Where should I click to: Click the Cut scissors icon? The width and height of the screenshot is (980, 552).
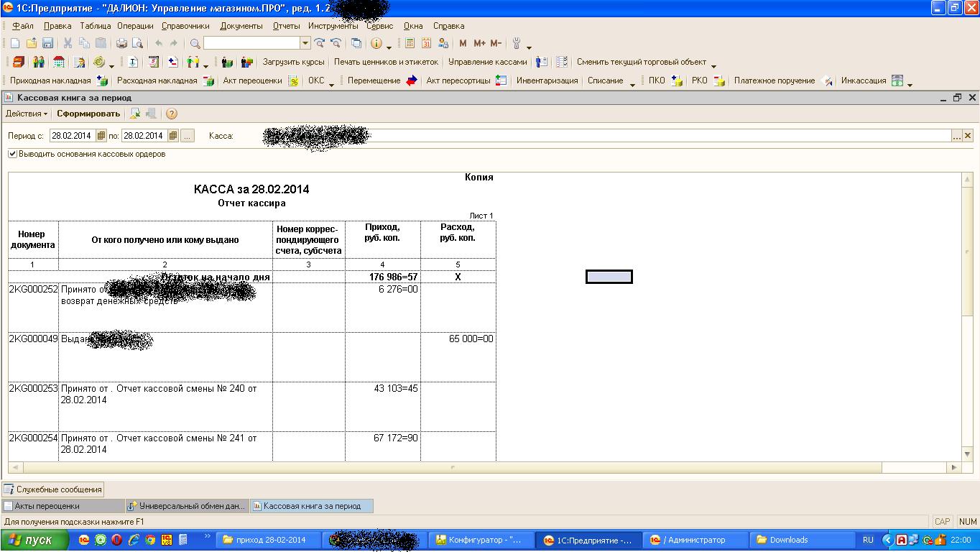click(68, 43)
